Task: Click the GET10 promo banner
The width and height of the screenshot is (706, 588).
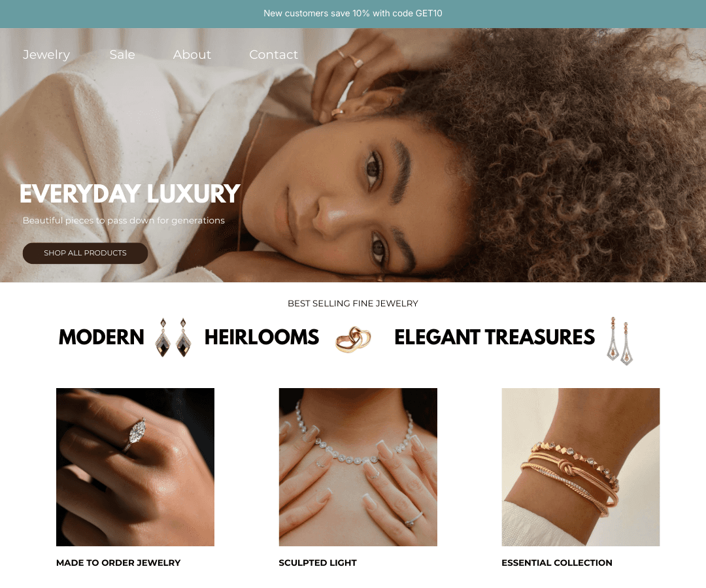Action: click(x=353, y=14)
